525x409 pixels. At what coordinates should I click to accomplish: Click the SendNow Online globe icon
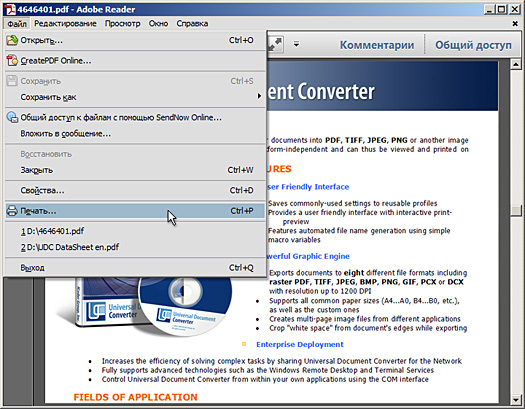(12, 117)
